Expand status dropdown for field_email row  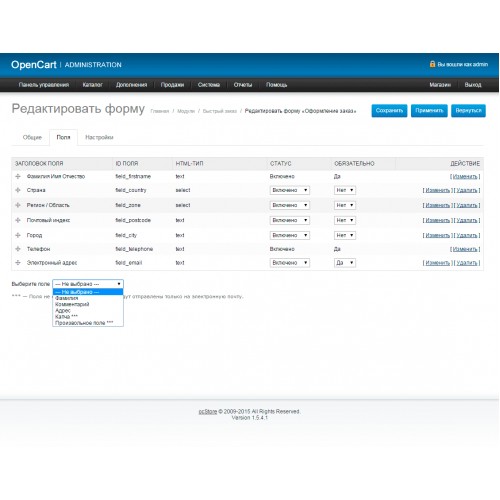pyautogui.click(x=290, y=263)
